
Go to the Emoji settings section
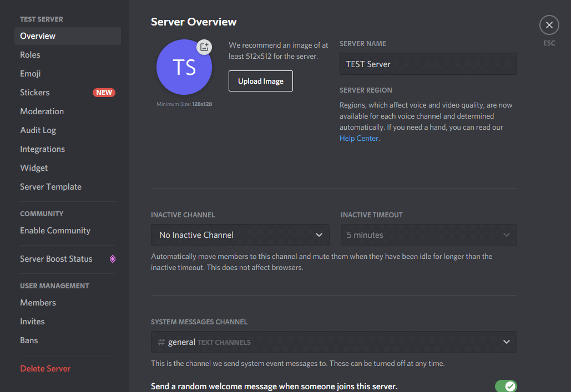(x=31, y=74)
